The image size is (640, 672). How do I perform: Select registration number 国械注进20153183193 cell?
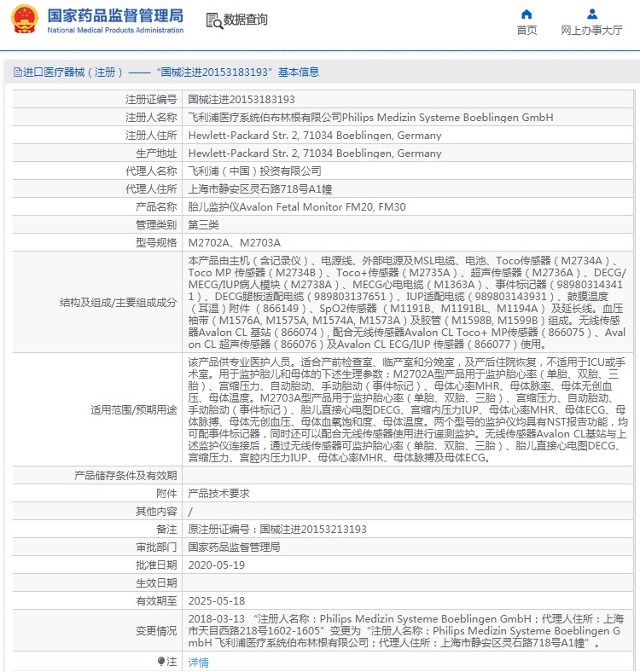[241, 100]
